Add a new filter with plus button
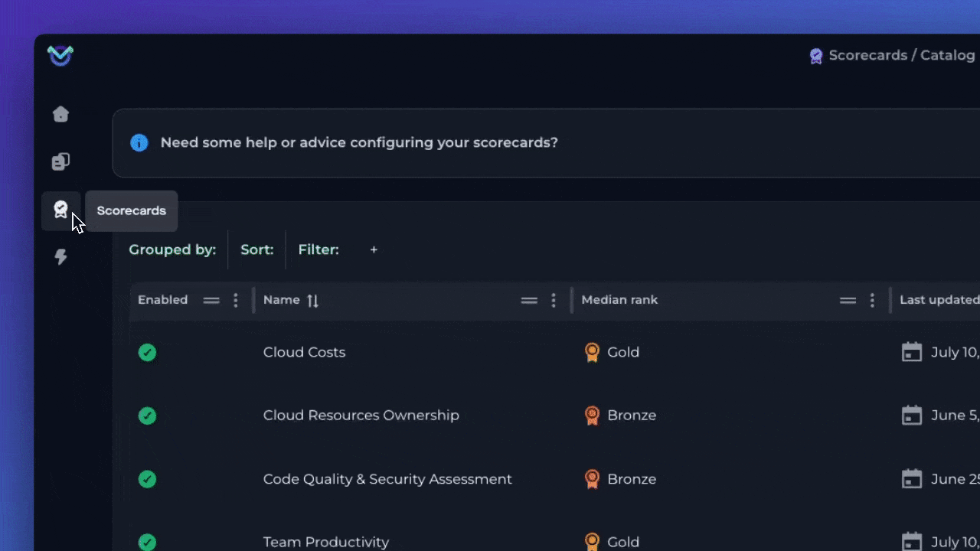Image resolution: width=980 pixels, height=551 pixels. 374,249
